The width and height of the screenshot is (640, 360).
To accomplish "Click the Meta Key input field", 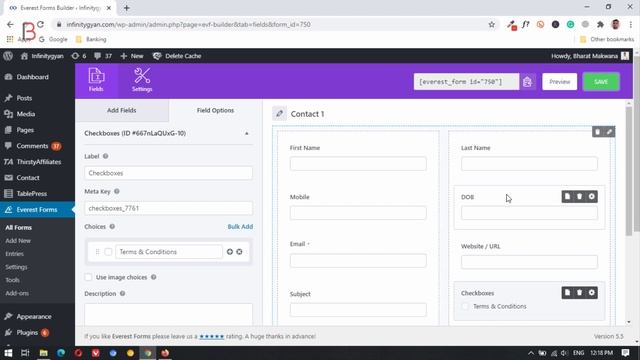I will 169,208.
